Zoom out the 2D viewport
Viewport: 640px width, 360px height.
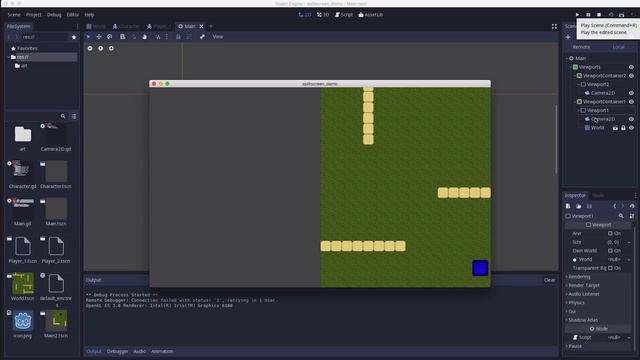[90, 48]
